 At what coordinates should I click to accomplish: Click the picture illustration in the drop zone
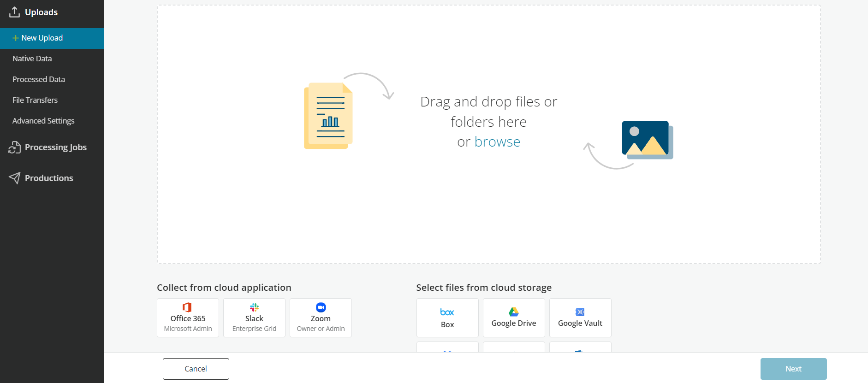point(648,140)
